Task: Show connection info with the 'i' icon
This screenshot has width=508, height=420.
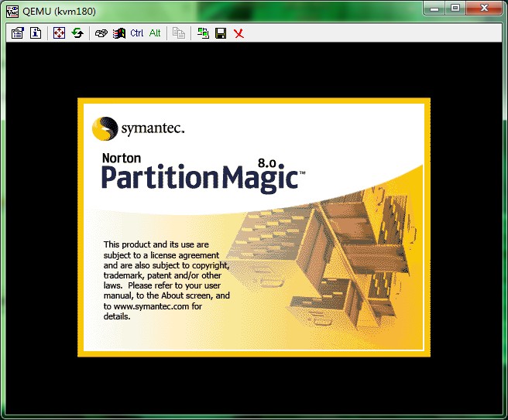Action: coord(36,33)
